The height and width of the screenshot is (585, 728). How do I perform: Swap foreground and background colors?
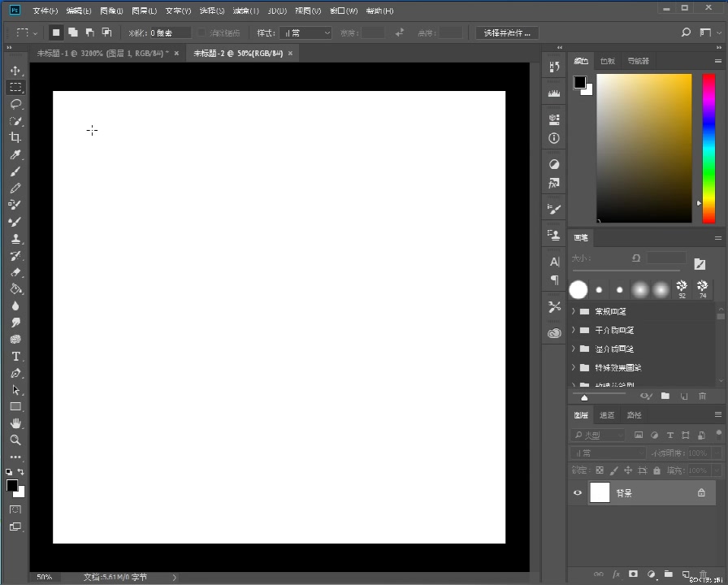(x=21, y=472)
